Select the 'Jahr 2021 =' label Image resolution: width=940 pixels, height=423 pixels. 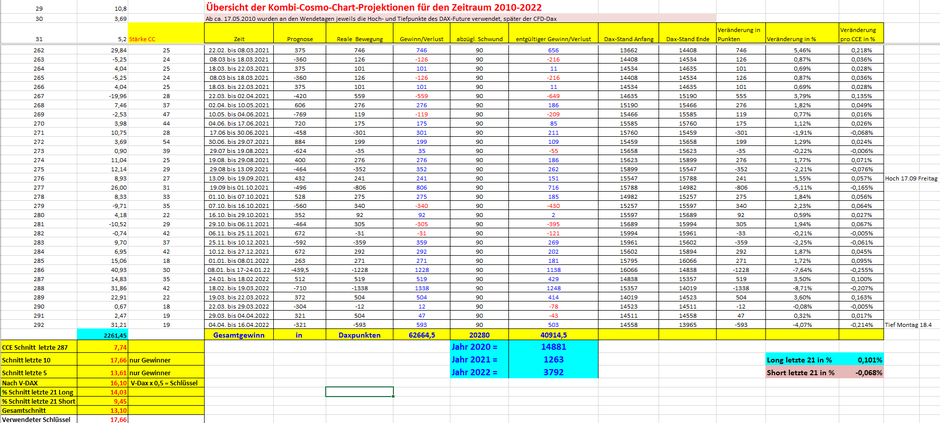click(x=478, y=359)
